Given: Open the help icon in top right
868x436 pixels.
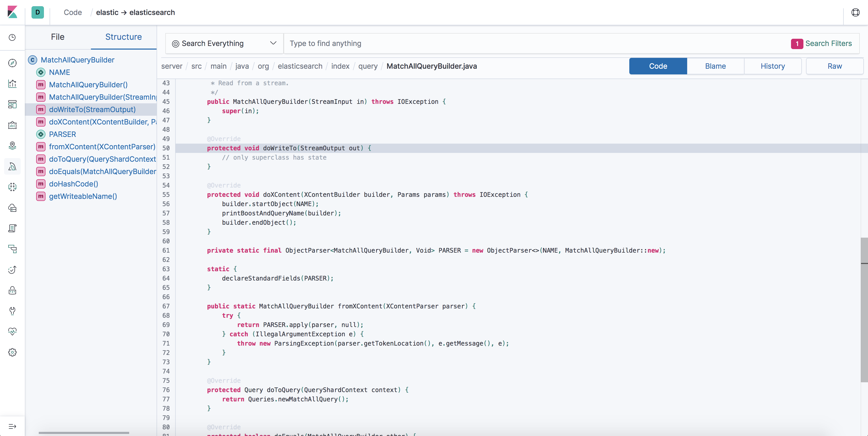Looking at the screenshot, I should pos(855,12).
